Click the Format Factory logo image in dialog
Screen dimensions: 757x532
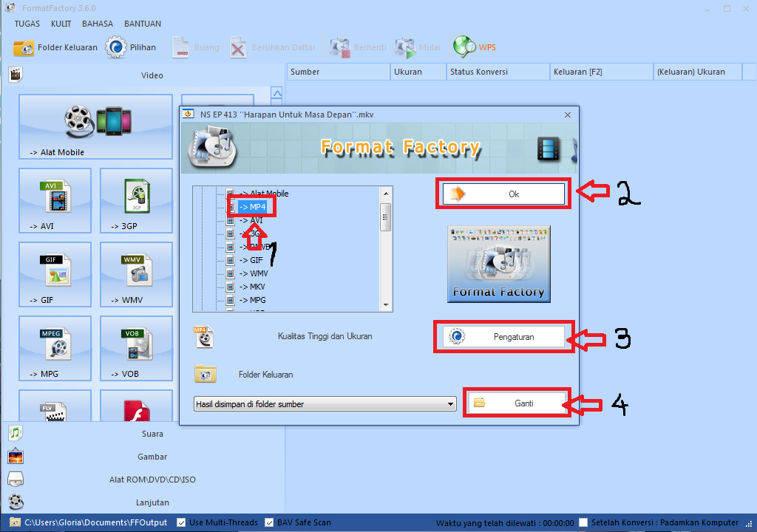pyautogui.click(x=499, y=264)
